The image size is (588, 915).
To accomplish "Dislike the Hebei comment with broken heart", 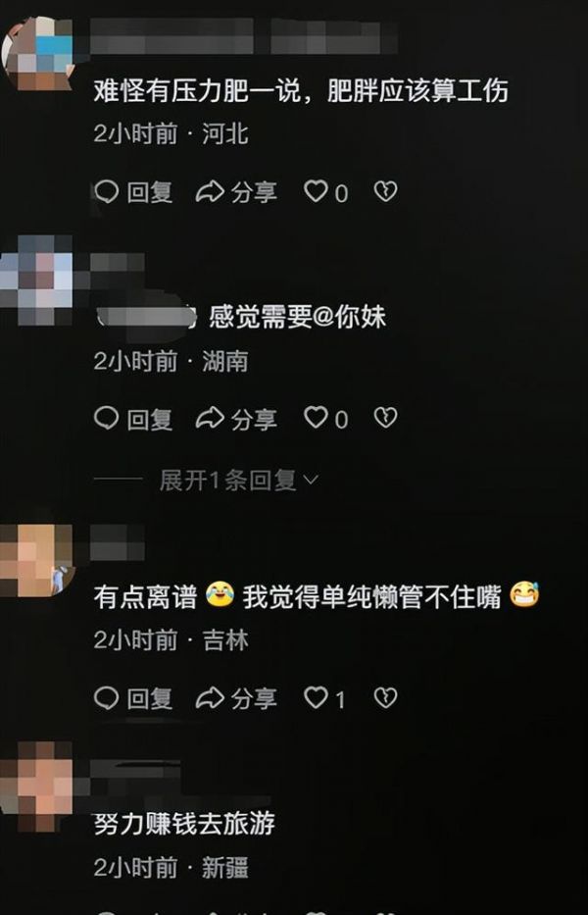I will 385,191.
